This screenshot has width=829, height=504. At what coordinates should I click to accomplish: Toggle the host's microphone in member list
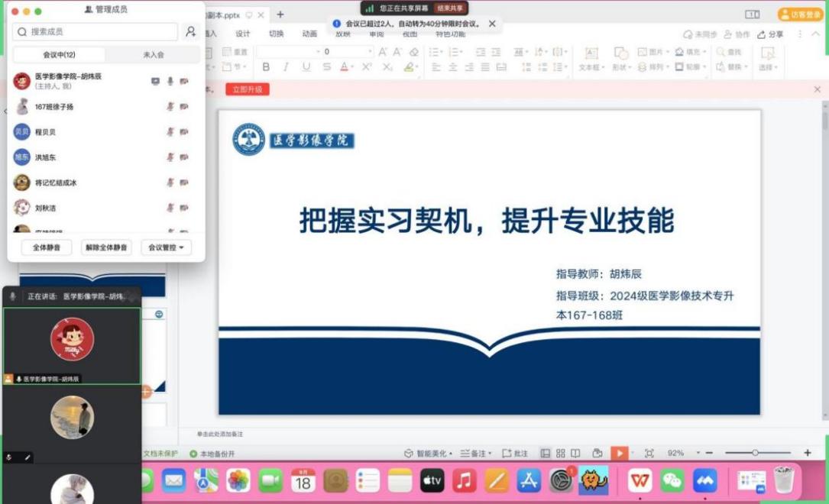(x=170, y=81)
